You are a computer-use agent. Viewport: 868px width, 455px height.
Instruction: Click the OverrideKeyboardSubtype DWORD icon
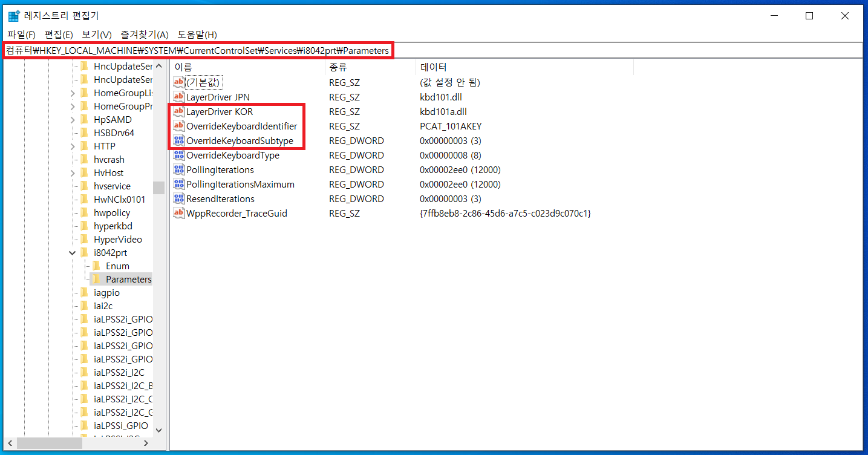(x=178, y=141)
